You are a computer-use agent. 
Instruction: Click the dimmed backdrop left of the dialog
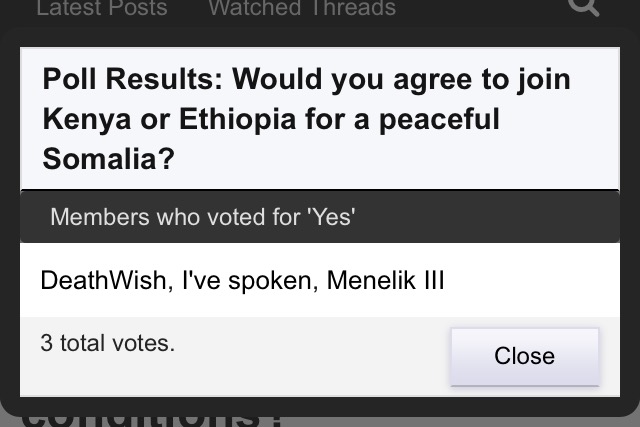tap(9, 250)
